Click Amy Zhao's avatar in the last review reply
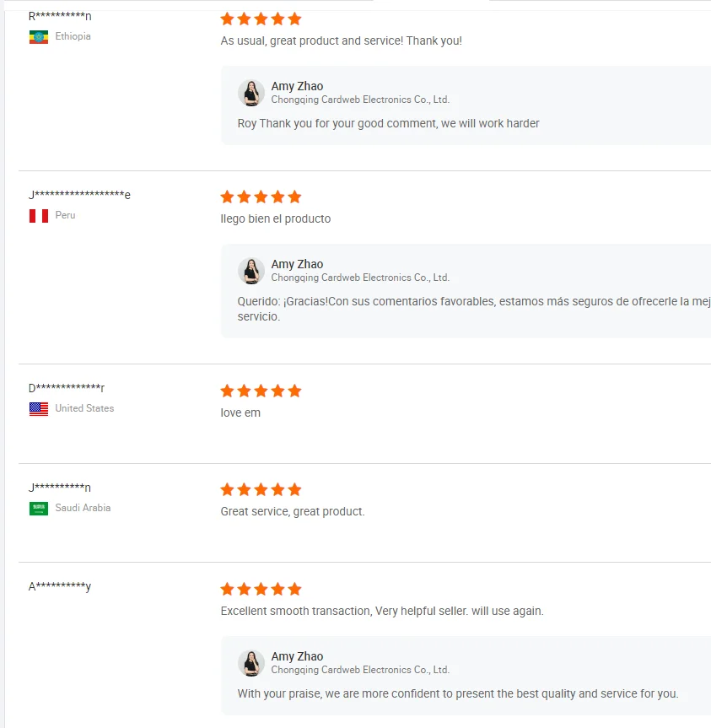Image resolution: width=711 pixels, height=728 pixels. tap(251, 663)
